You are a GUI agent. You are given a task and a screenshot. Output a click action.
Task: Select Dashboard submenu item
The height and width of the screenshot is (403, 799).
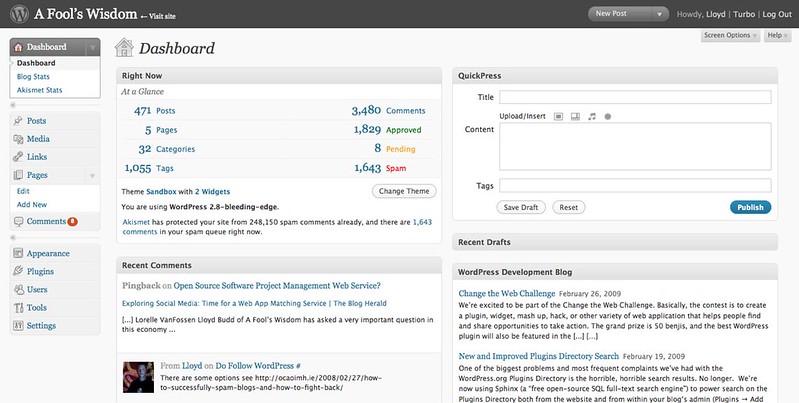pyautogui.click(x=36, y=63)
